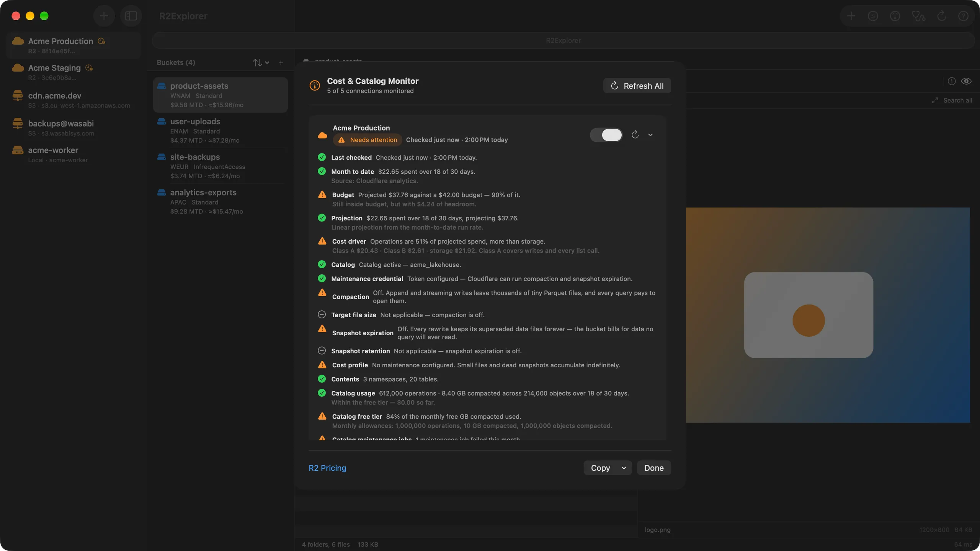This screenshot has width=980, height=551.
Task: Click Done to close the monitor
Action: 654,468
